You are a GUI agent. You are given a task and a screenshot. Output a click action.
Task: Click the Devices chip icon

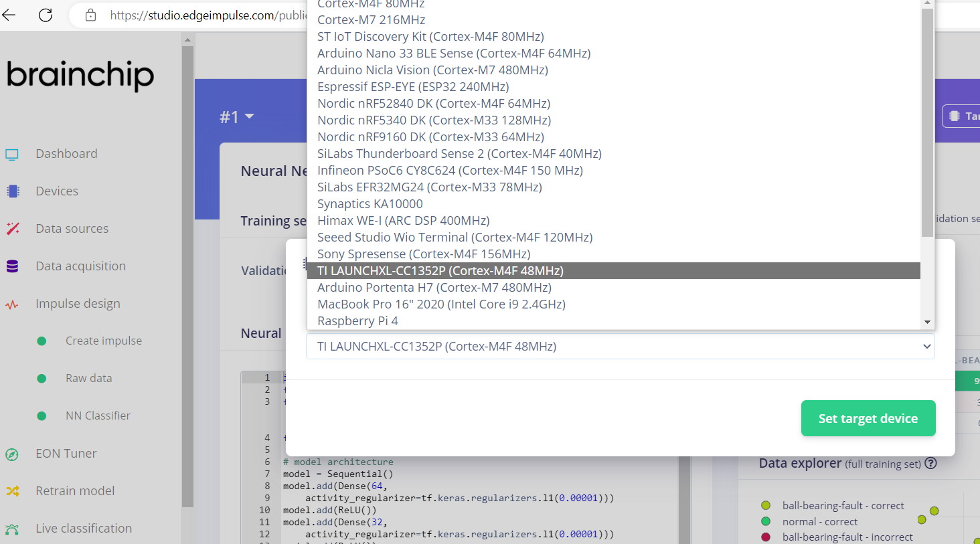(12, 191)
